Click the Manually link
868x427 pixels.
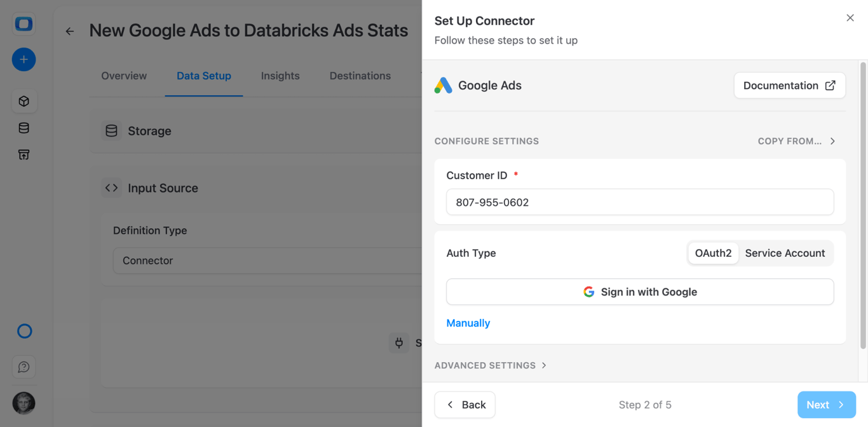click(468, 323)
